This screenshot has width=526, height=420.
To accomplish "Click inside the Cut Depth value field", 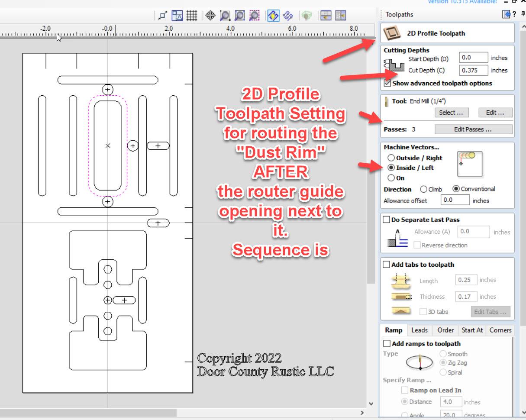I will pos(473,70).
